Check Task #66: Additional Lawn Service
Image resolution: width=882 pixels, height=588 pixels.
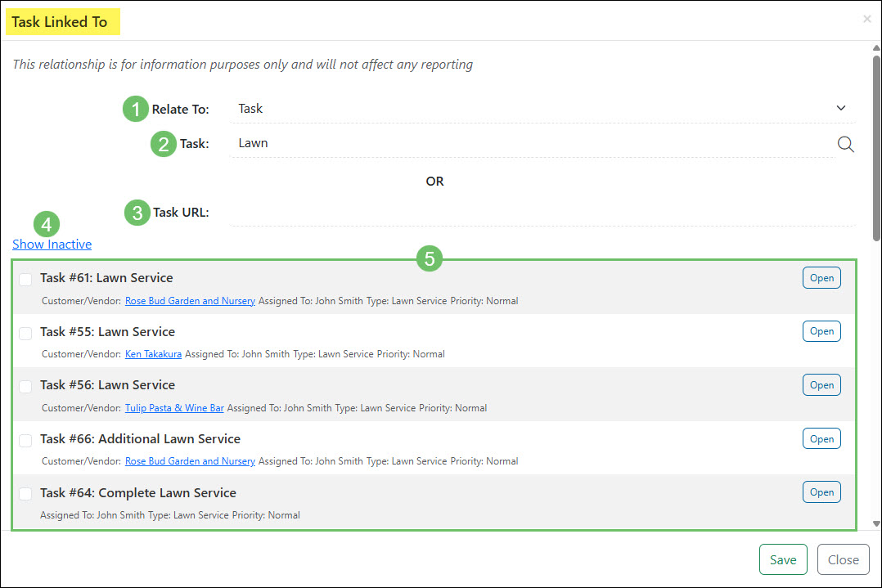[25, 440]
